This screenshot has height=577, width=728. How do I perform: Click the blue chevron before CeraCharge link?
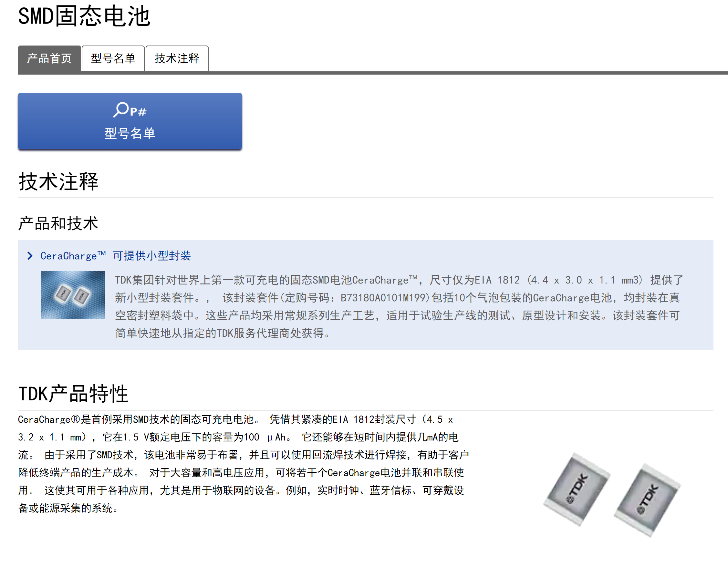click(30, 256)
